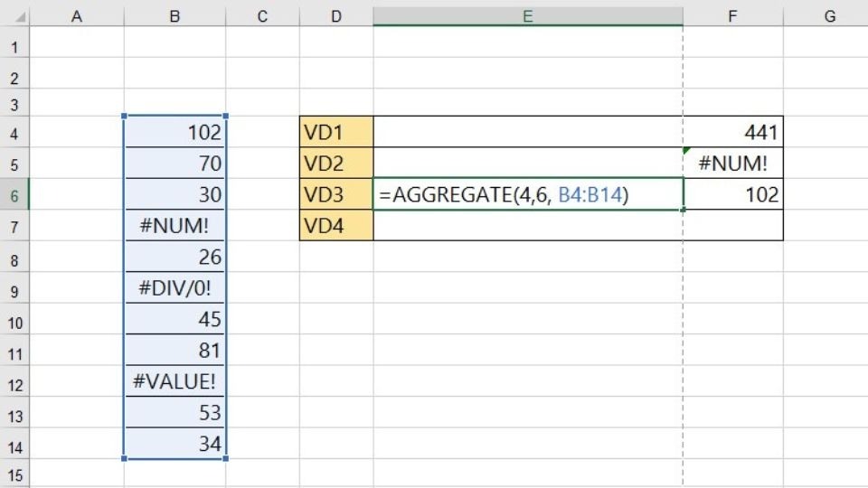Select the #NUM! error cell in column B
This screenshot has height=488, width=868.
tap(175, 225)
